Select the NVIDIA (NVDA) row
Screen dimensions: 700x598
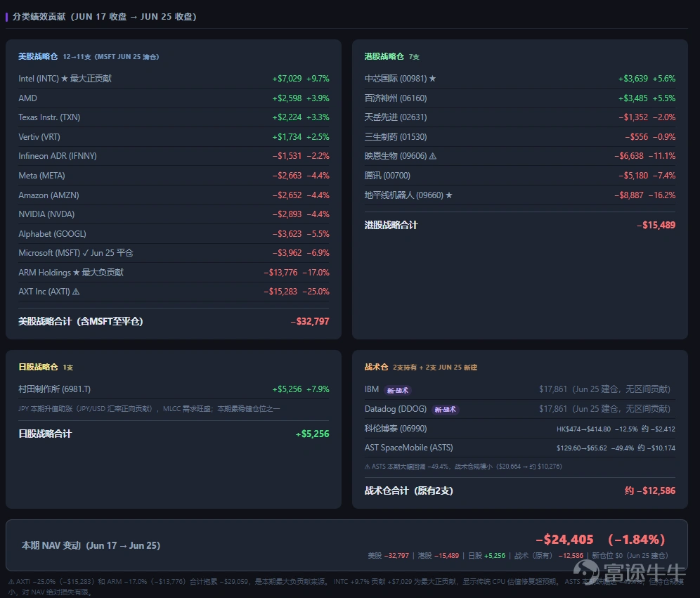[174, 214]
